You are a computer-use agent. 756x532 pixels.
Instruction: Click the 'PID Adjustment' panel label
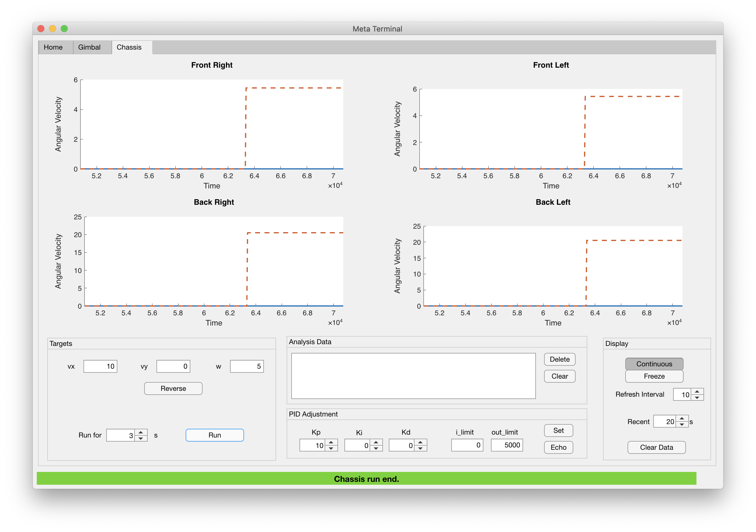313,414
